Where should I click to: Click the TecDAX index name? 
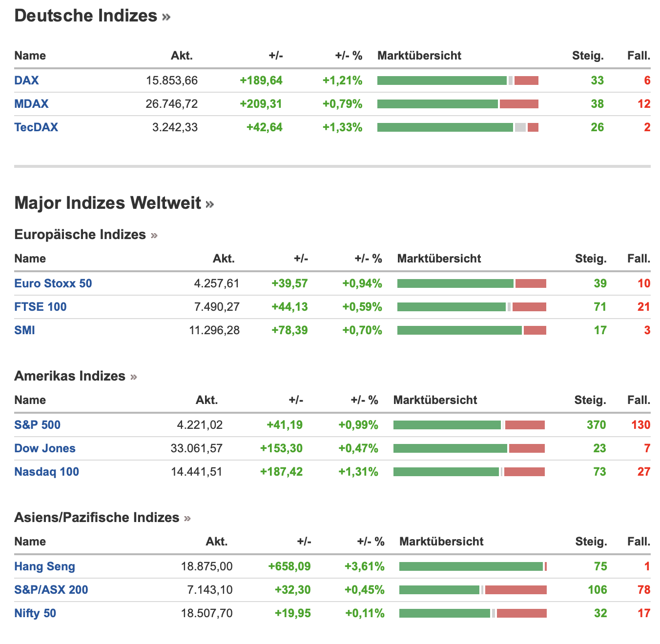[x=36, y=127]
